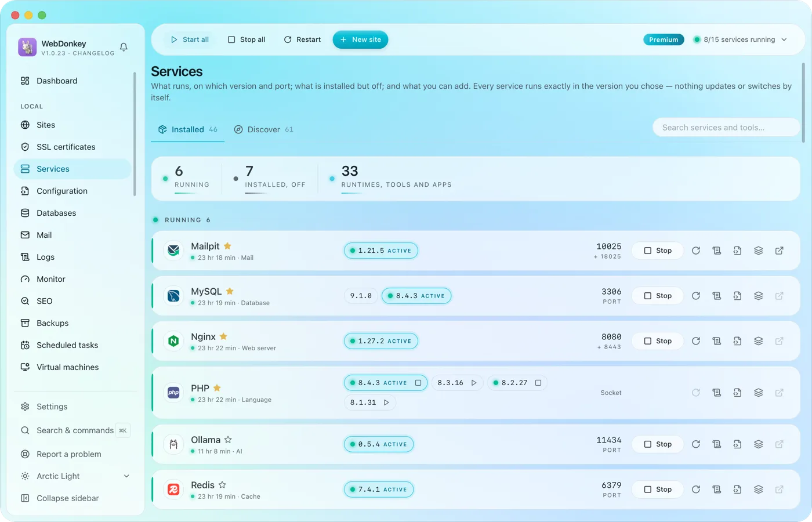This screenshot has height=522, width=812.
Task: Select the Installed tab
Action: pos(188,129)
